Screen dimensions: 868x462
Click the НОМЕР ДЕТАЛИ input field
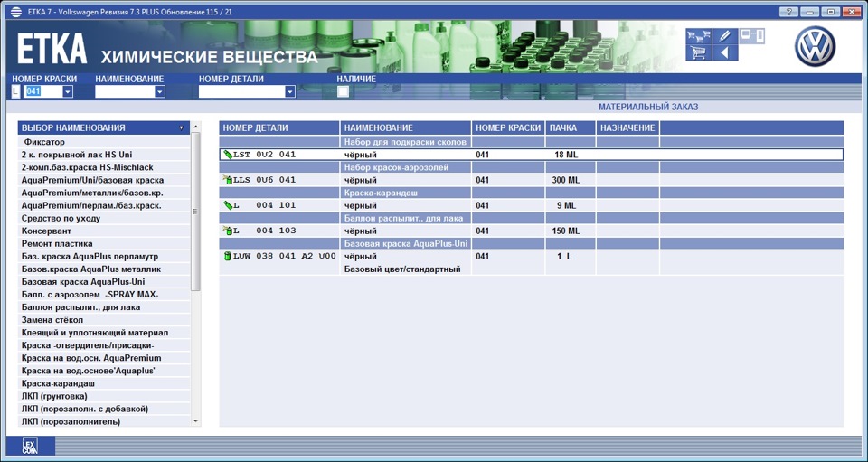tap(242, 92)
